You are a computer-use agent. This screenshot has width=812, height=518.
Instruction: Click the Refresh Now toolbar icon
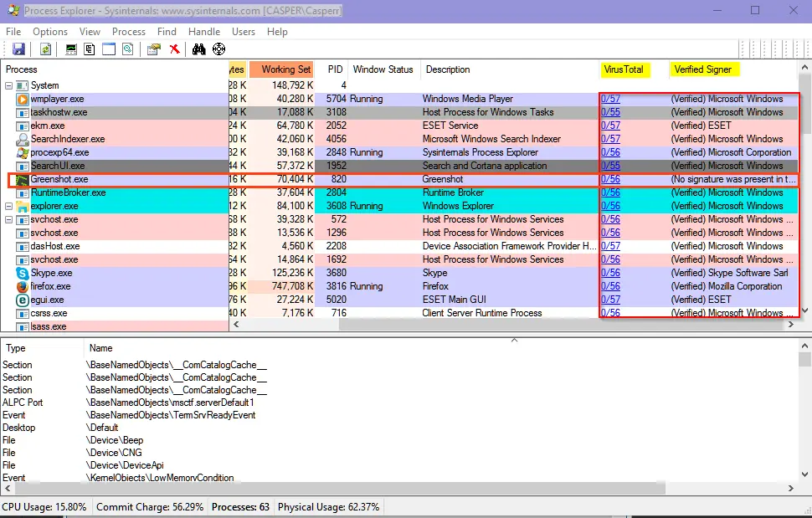point(45,49)
